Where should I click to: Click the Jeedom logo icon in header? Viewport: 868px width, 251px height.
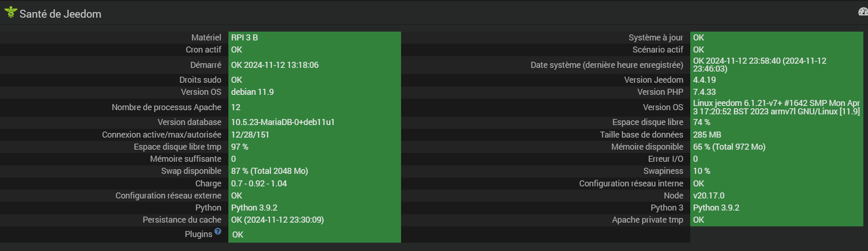pos(10,13)
